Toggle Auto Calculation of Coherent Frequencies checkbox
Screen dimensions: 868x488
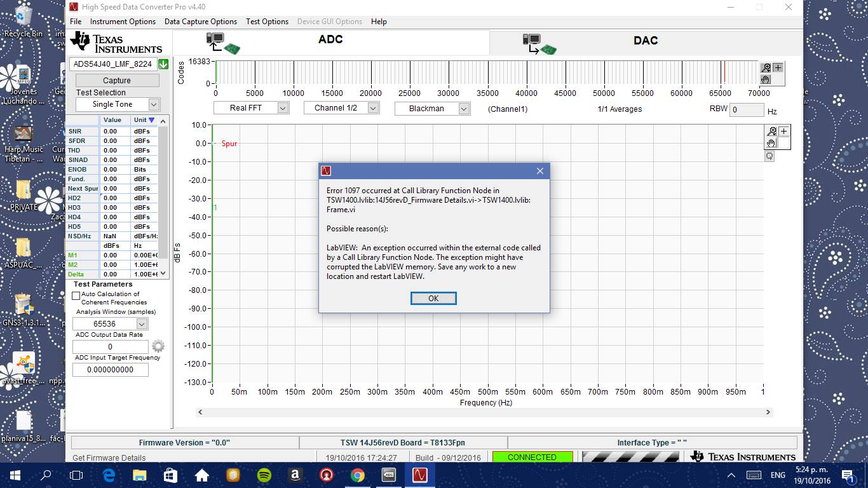pos(76,295)
